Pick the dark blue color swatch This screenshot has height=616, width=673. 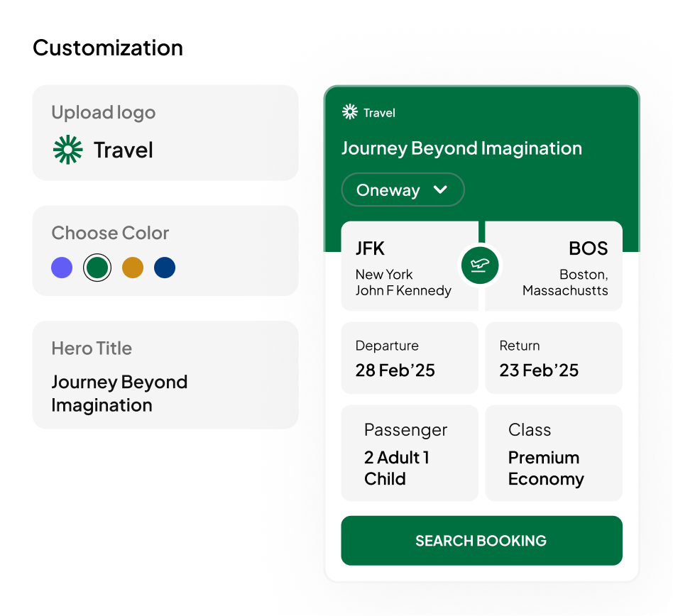(x=165, y=268)
